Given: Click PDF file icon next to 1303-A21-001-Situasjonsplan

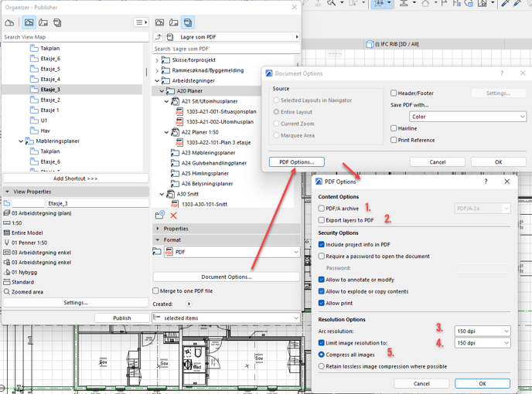Looking at the screenshot, I should click(x=179, y=111).
